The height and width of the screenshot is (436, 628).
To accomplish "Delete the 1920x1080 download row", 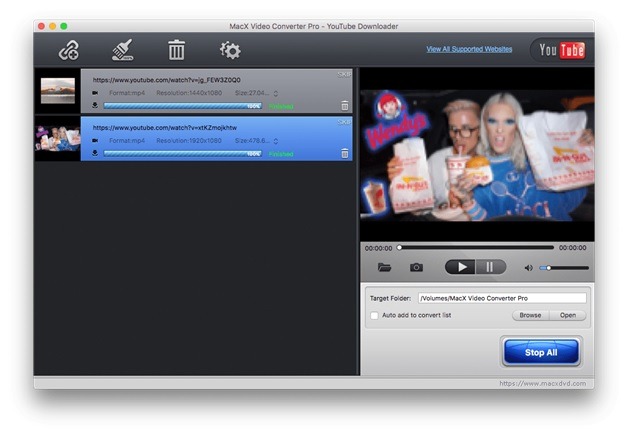I will point(344,153).
